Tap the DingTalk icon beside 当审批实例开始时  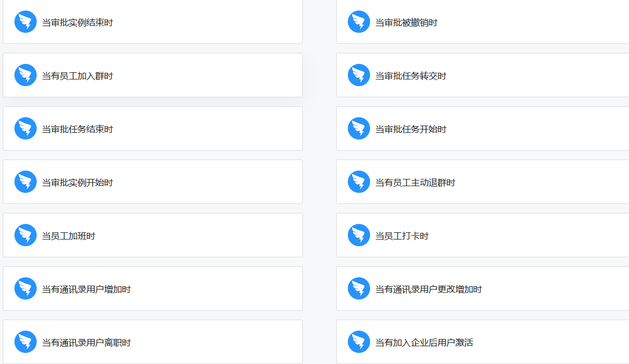click(x=25, y=182)
